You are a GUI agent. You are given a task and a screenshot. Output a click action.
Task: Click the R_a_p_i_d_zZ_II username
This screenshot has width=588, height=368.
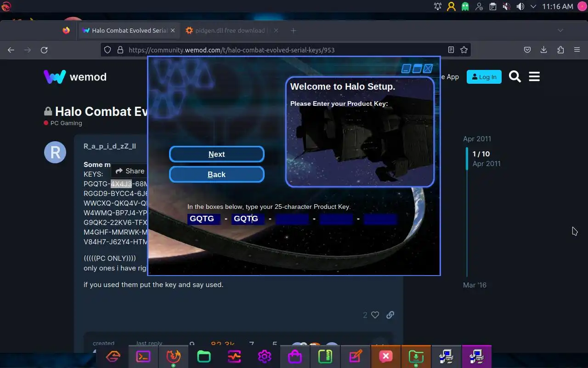110,146
